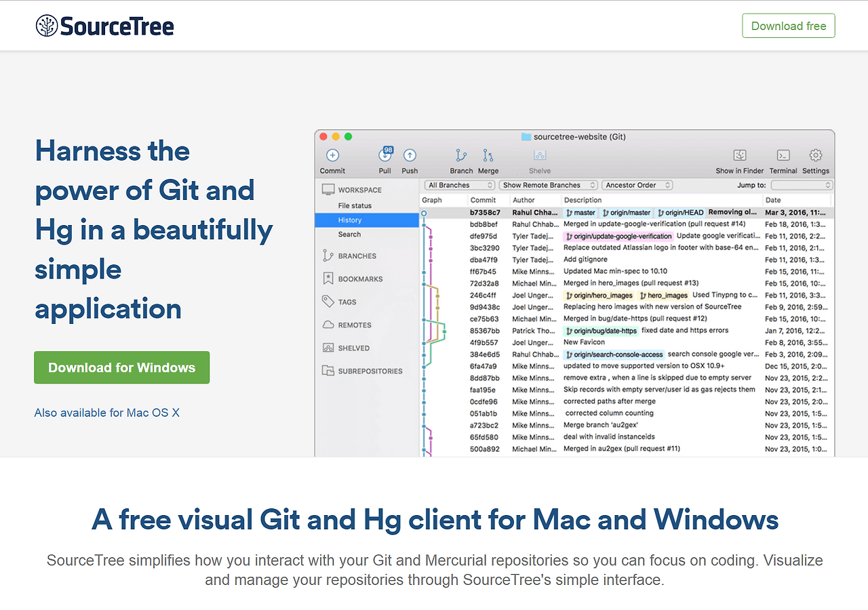Click the 'sourcetree-website (Git)' window title
868x610 pixels.
pyautogui.click(x=580, y=137)
